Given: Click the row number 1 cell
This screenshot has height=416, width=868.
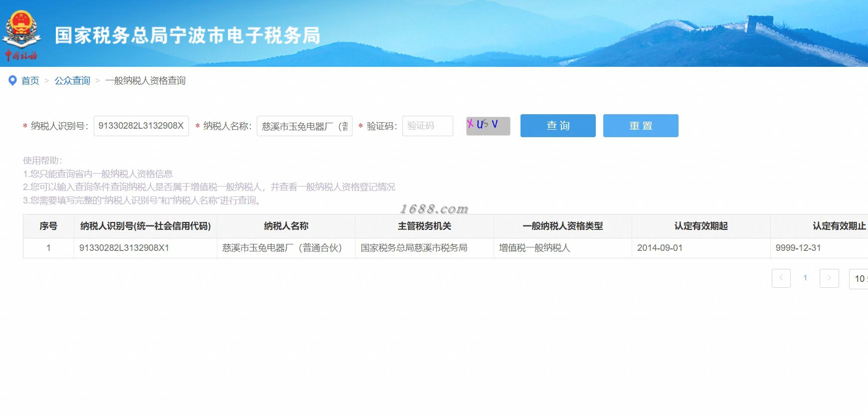Looking at the screenshot, I should [48, 248].
